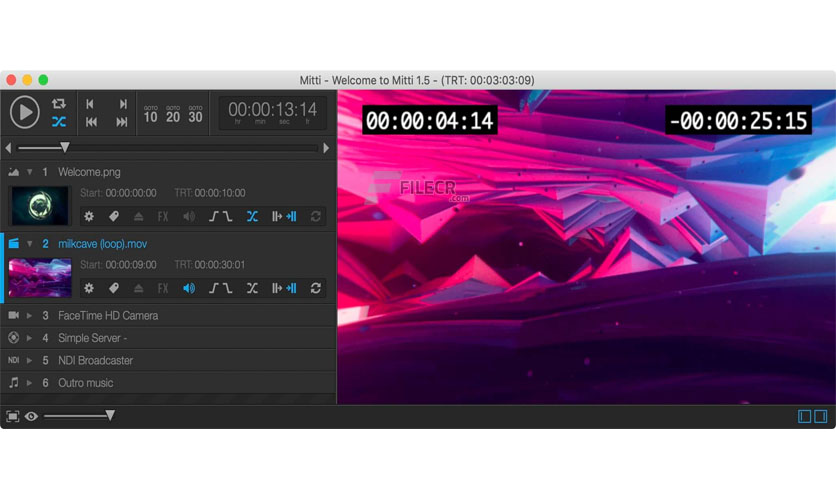Mute blue audio speaker on milkcave (loop).mov
Viewport: 836px width, 484px height.
189,288
